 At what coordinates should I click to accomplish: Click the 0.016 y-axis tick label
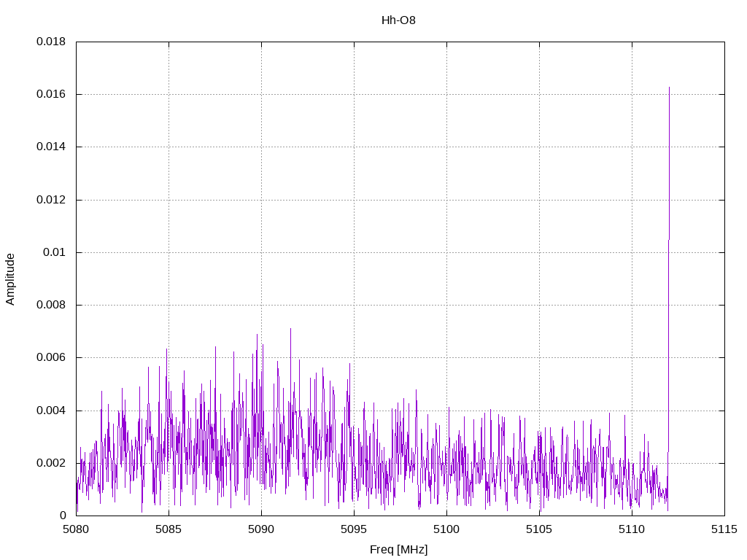point(51,94)
